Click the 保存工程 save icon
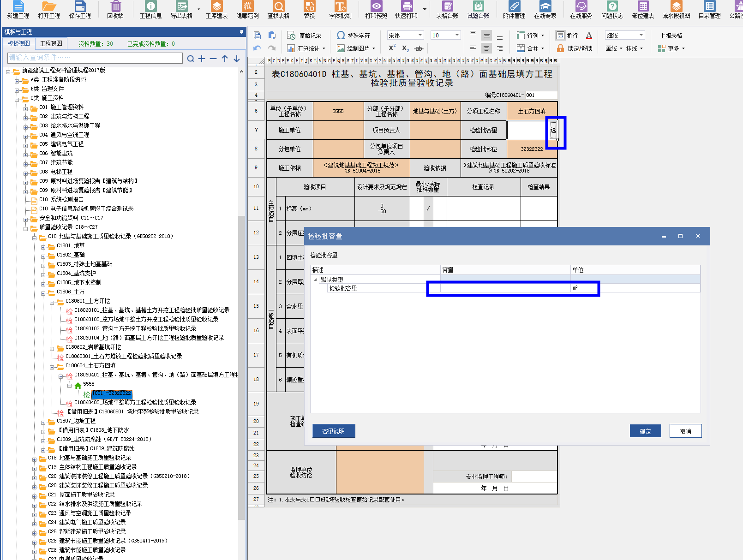The width and height of the screenshot is (743, 560). (80, 10)
